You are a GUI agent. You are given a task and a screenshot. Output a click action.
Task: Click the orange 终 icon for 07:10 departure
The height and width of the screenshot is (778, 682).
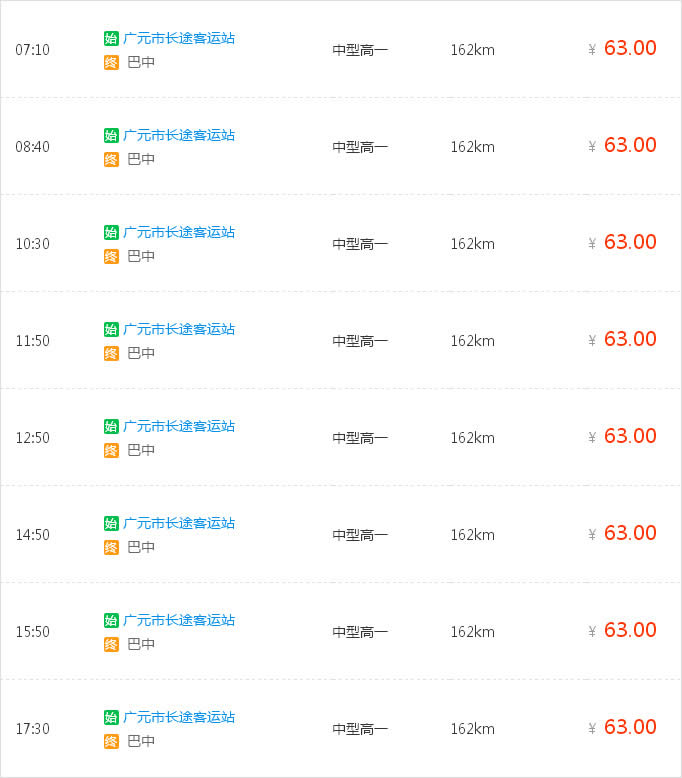tap(111, 63)
